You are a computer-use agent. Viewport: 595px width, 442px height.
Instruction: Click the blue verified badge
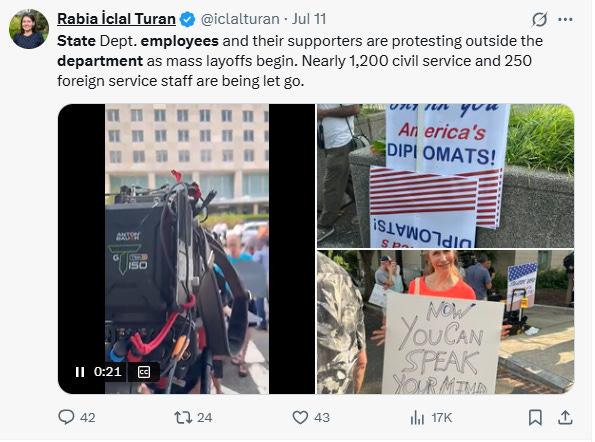click(187, 19)
